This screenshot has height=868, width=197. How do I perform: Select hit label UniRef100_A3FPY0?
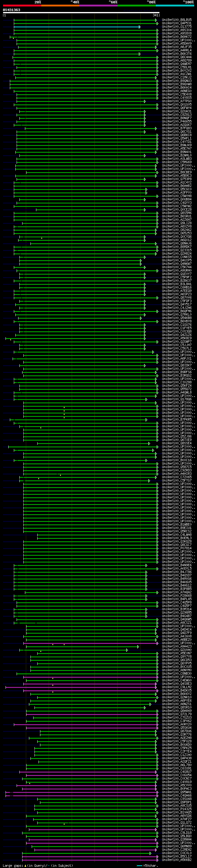point(176,193)
